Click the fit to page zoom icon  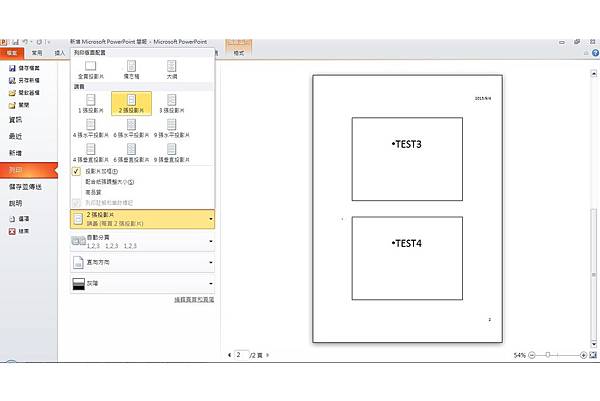[593, 355]
